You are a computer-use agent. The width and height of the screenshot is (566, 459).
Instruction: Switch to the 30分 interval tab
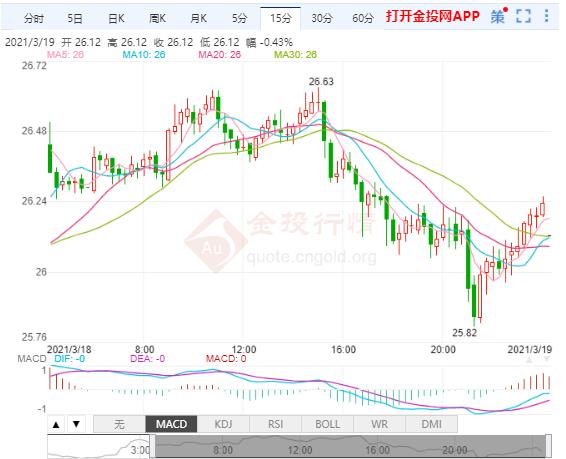tap(322, 18)
